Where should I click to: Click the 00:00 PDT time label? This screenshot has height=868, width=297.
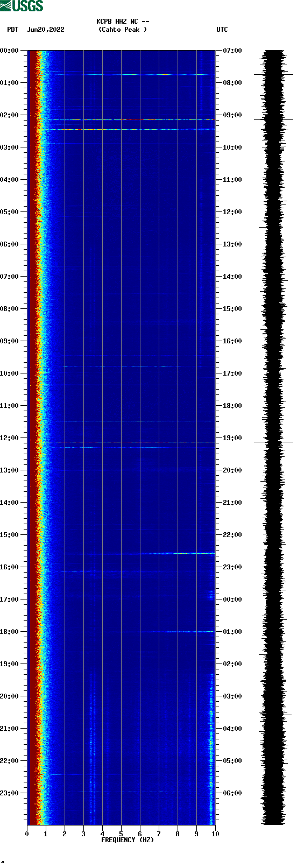tap(9, 51)
